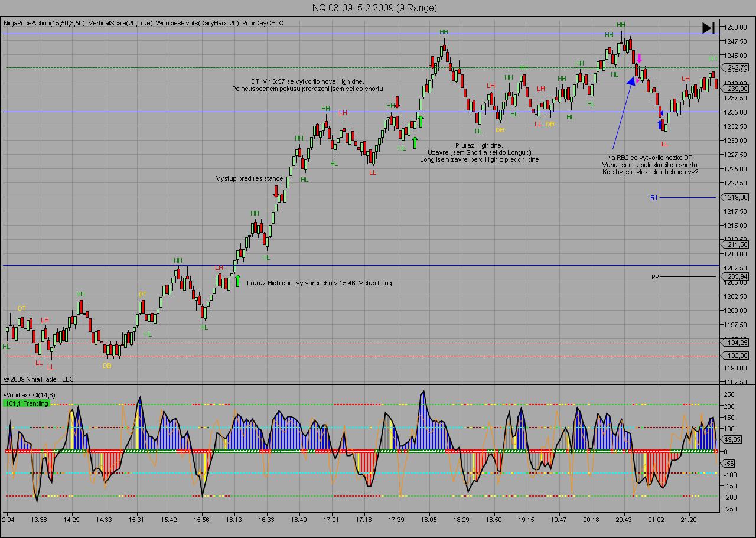Select the NinjaPriceAction indicator label text
This screenshot has width=756, height=538.
point(44,23)
